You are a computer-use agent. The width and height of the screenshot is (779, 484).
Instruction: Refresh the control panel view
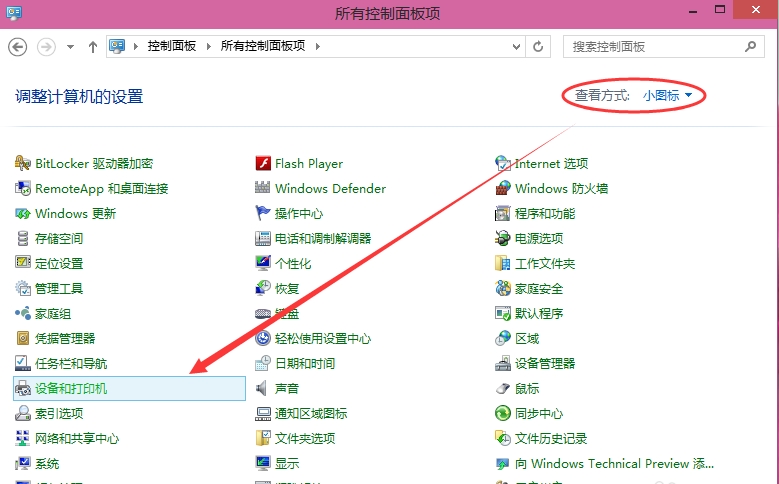tap(538, 47)
